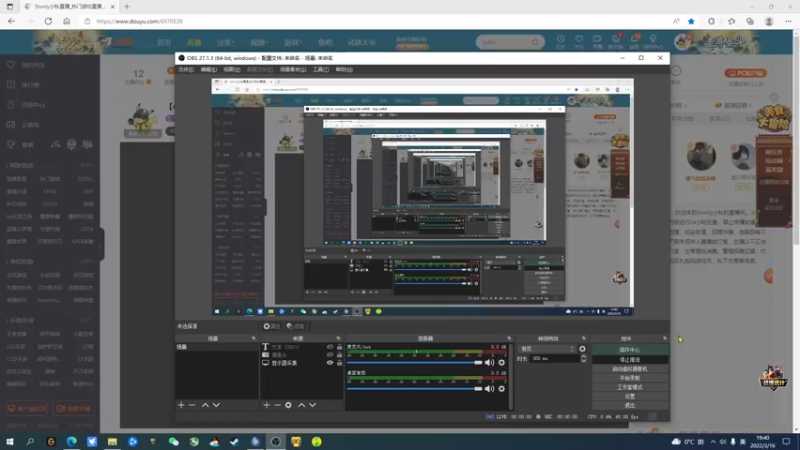The width and height of the screenshot is (800, 450).
Task: Open Desktop Audio settings gear
Action: click(x=502, y=389)
